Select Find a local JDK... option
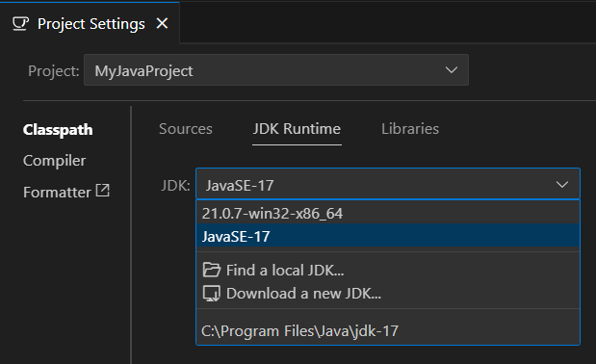596x364 pixels. [388, 271]
